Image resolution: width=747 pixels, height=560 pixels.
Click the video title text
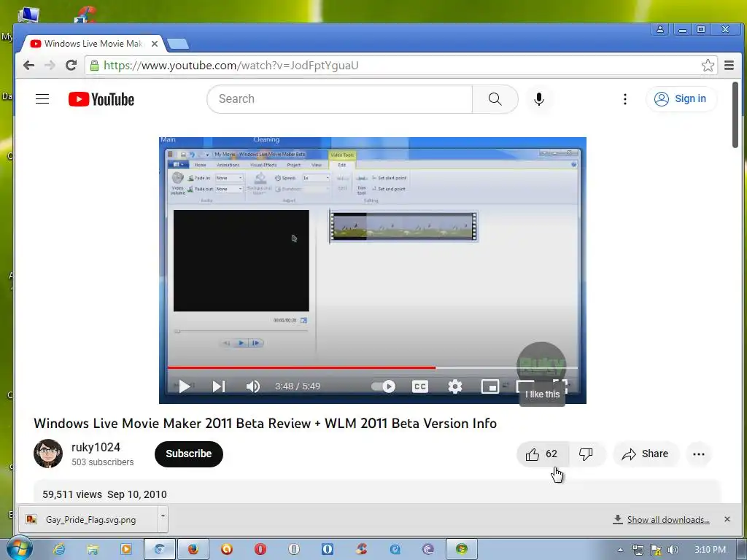[266, 424]
